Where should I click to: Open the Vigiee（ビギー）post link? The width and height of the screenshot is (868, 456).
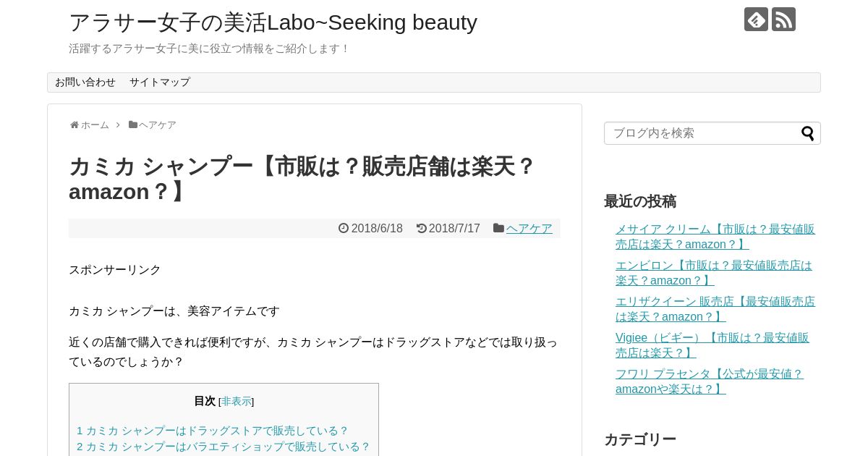(712, 345)
